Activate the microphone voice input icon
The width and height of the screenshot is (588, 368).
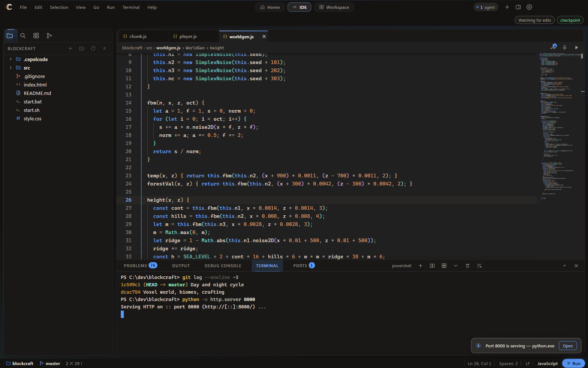(564, 47)
